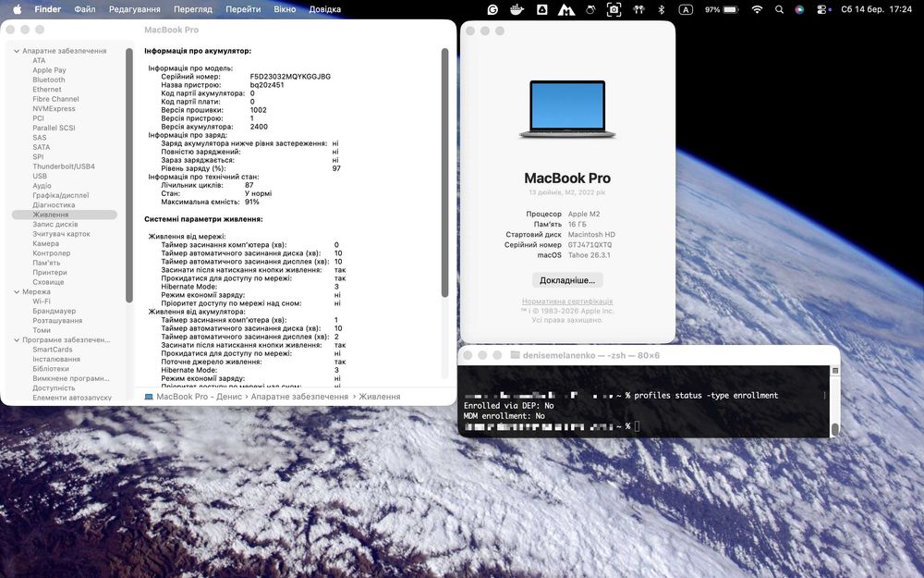Click the Докладніше… button

[x=567, y=280]
